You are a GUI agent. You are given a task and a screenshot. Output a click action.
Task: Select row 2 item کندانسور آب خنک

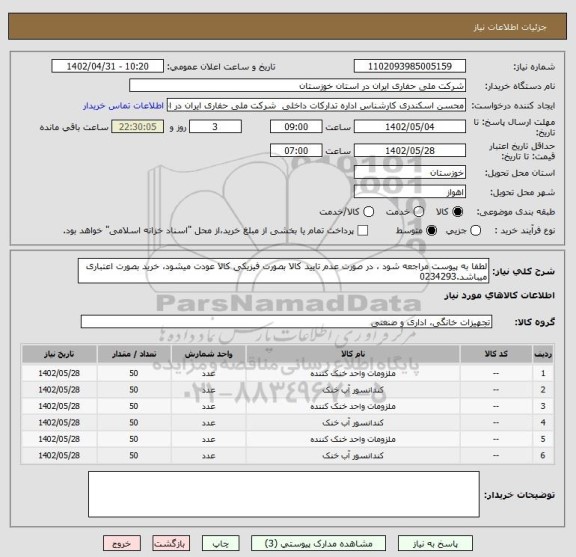click(x=353, y=390)
